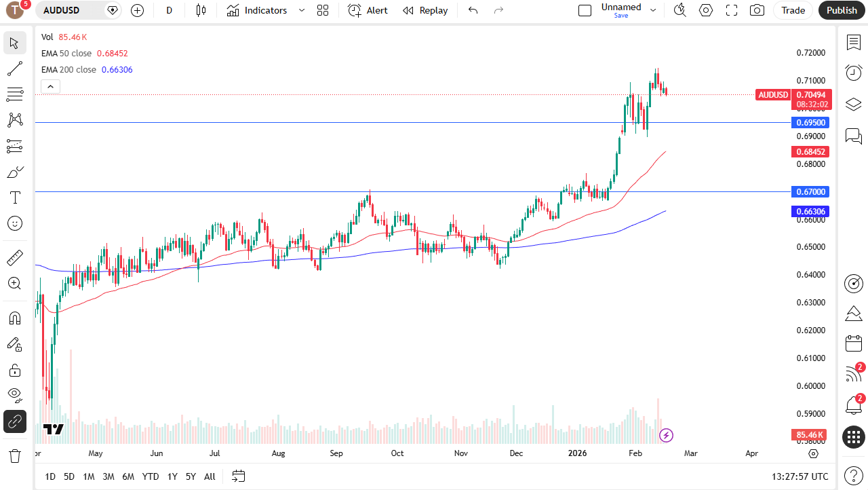
Task: Take a chart snapshot with camera icon
Action: tap(757, 10)
